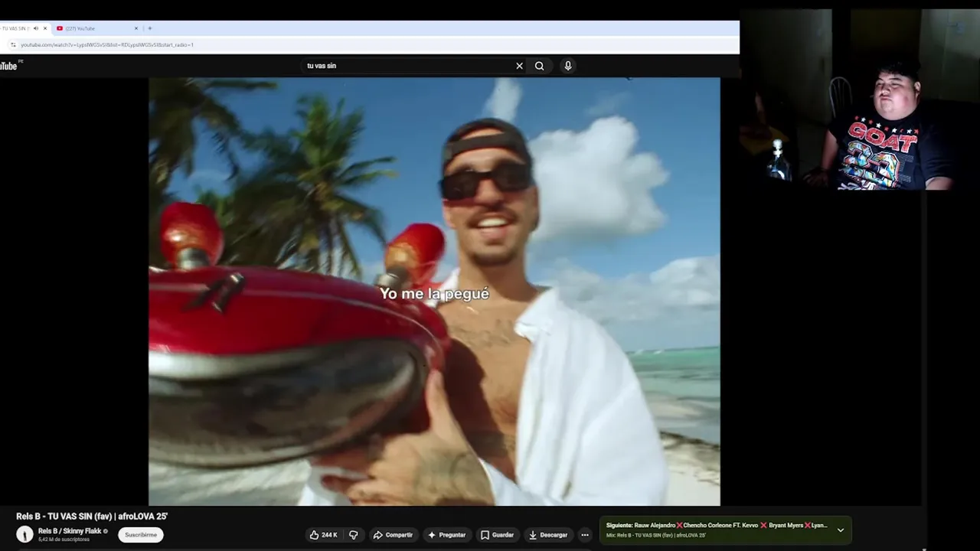Dislike the video with thumbs-down
This screenshot has height=551, width=980.
click(354, 535)
